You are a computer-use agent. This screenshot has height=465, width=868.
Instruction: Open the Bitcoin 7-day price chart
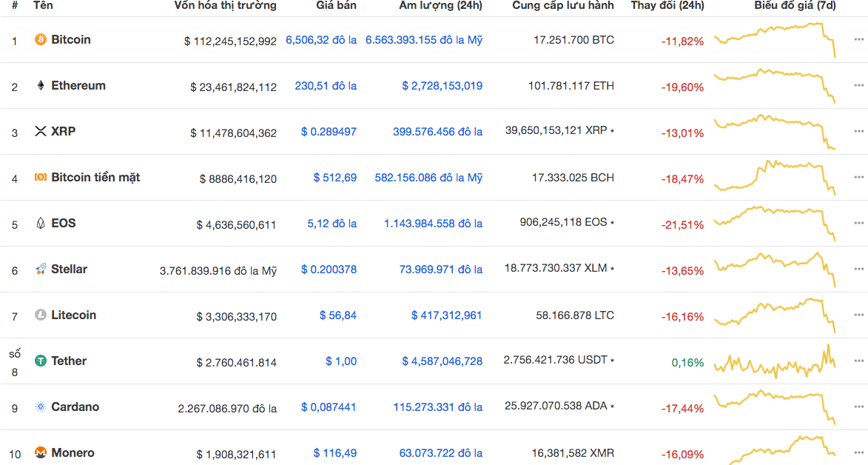point(775,39)
